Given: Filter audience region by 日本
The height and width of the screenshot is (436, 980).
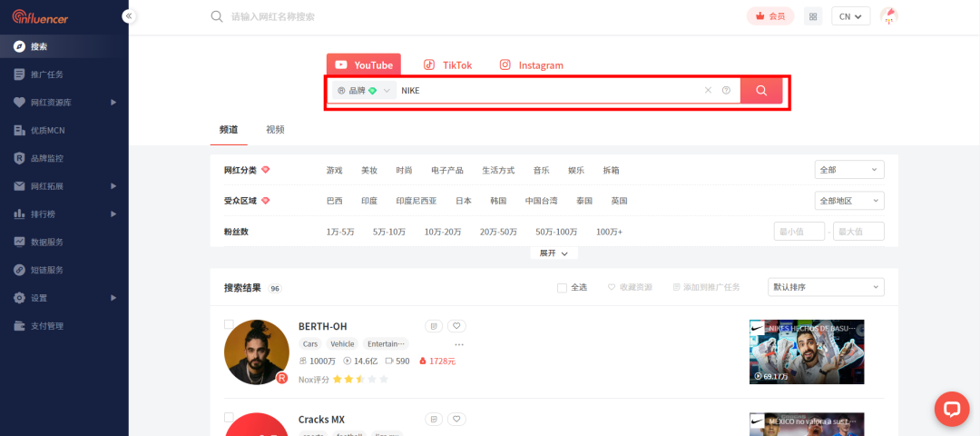Looking at the screenshot, I should (463, 201).
